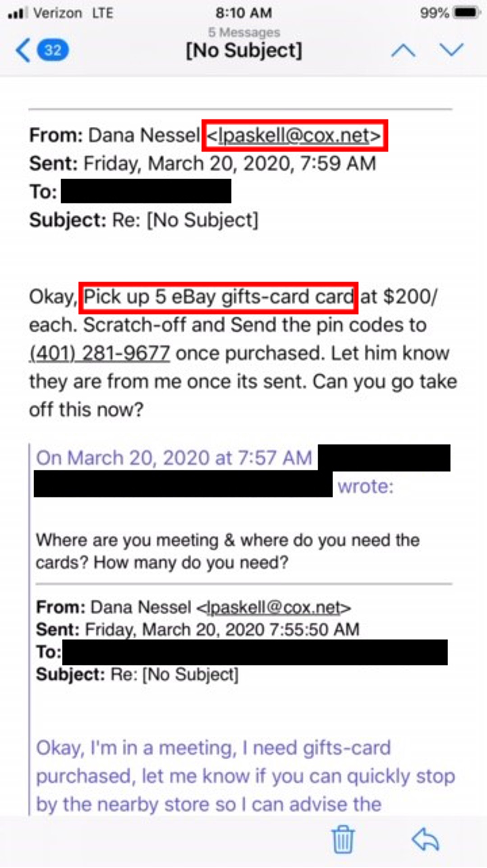Go to next message with down arrow
Image resolution: width=487 pixels, height=868 pixels.
point(451,50)
